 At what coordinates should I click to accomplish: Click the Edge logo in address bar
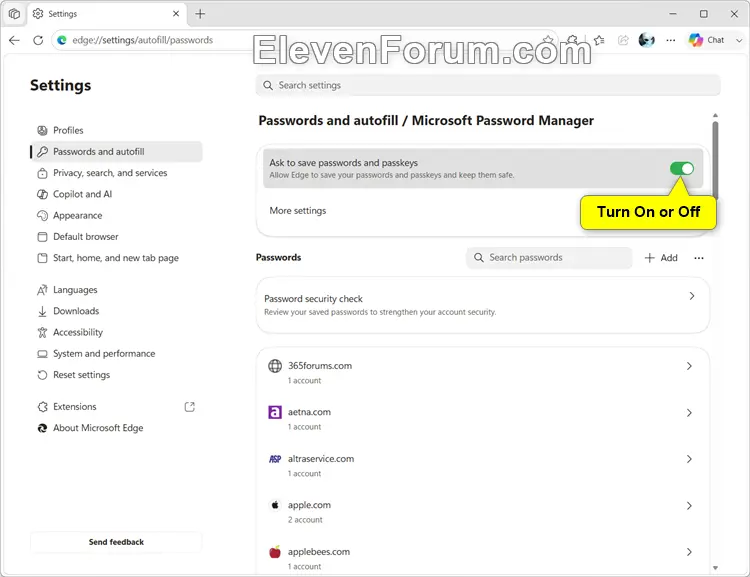click(62, 40)
